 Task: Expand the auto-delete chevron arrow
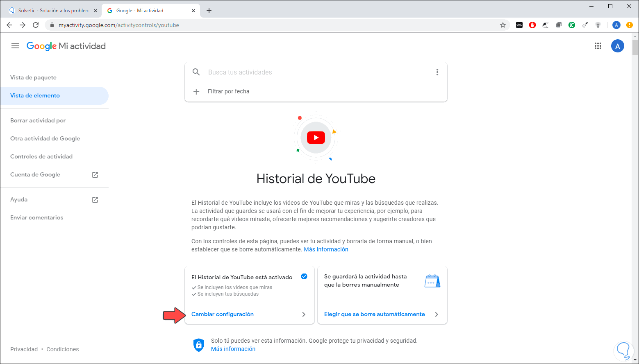pyautogui.click(x=437, y=314)
